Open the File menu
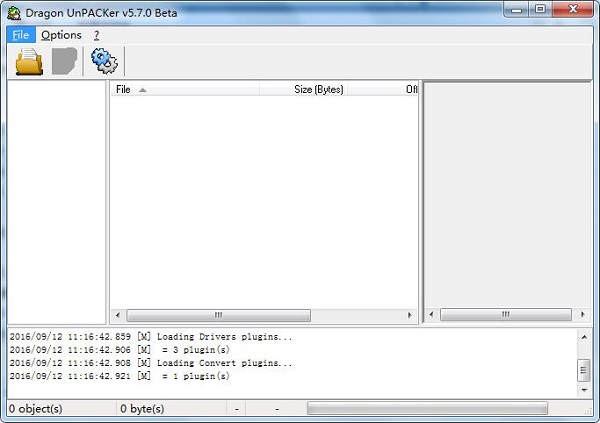The height and width of the screenshot is (423, 600). point(21,35)
